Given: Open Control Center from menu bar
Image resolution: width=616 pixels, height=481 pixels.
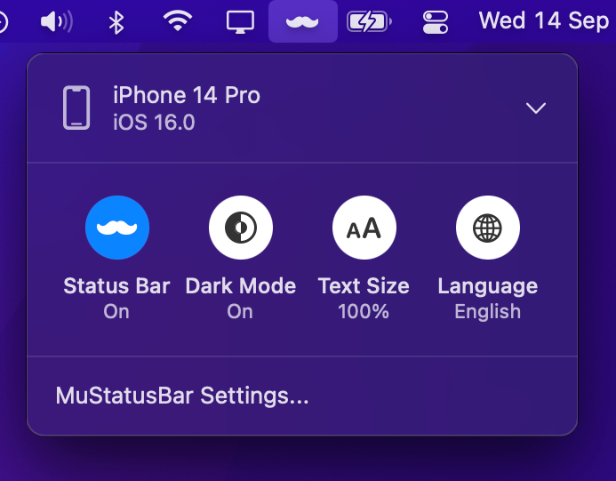Looking at the screenshot, I should point(435,22).
